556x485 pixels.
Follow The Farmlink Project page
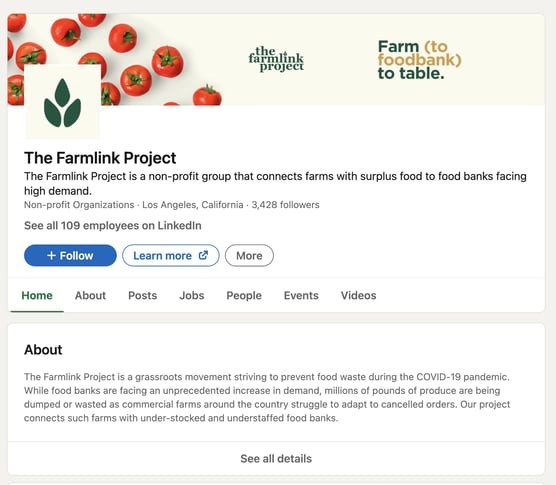70,255
